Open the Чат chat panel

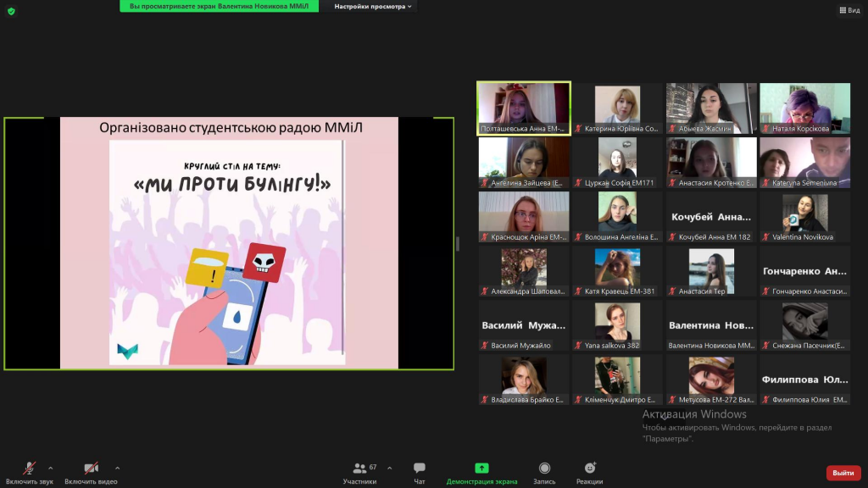(420, 473)
